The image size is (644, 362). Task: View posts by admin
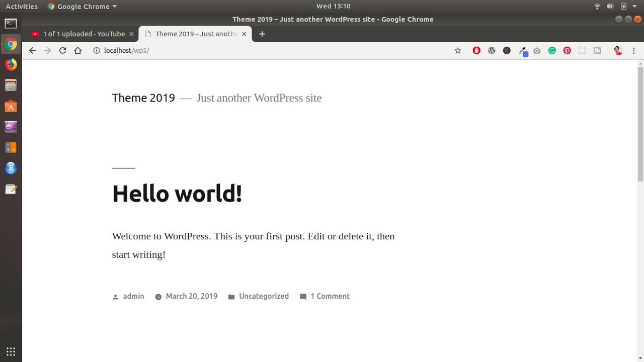coord(133,296)
